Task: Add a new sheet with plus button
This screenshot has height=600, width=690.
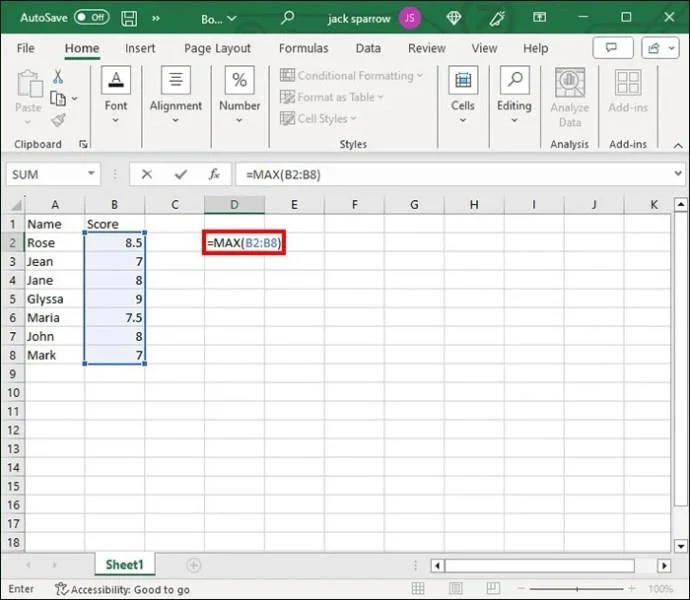Action: click(194, 565)
